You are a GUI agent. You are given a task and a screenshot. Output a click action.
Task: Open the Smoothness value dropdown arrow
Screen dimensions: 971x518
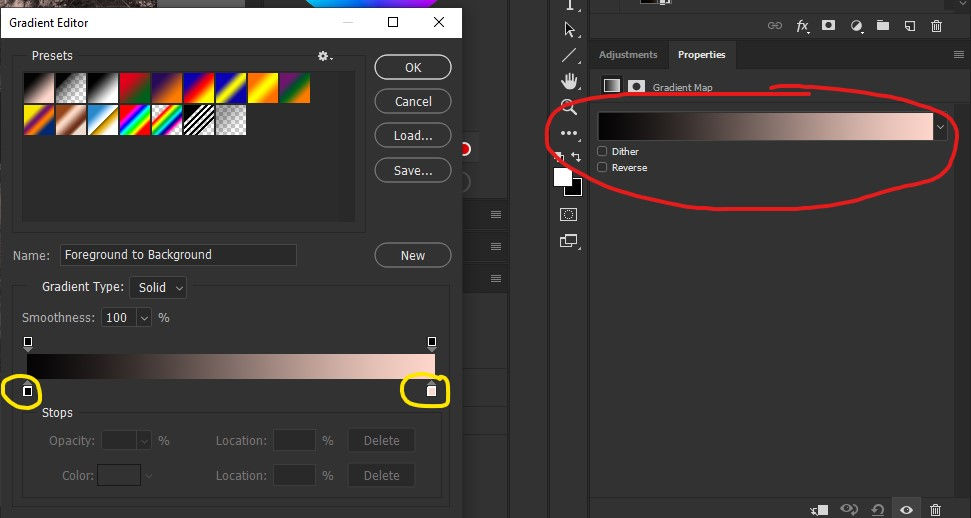coord(144,318)
